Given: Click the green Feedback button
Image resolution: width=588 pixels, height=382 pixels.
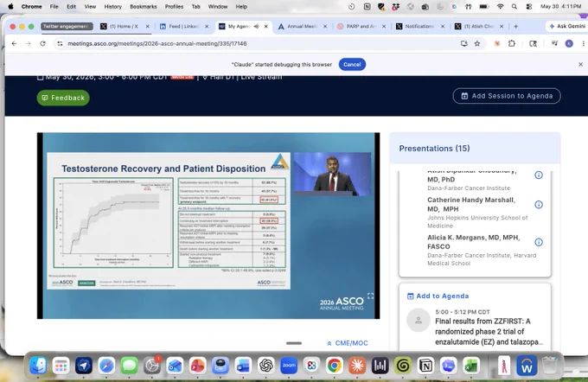Looking at the screenshot, I should tap(63, 98).
